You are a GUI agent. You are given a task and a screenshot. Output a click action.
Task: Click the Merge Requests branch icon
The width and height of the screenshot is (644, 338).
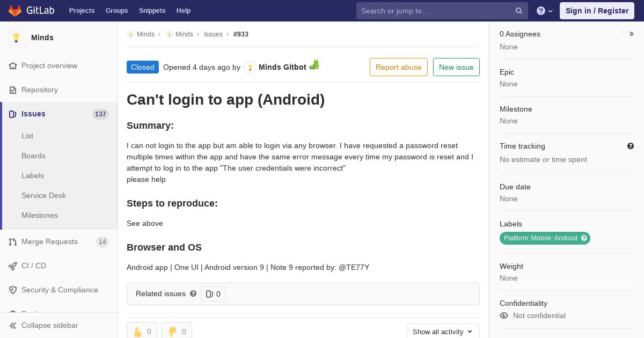tap(13, 241)
